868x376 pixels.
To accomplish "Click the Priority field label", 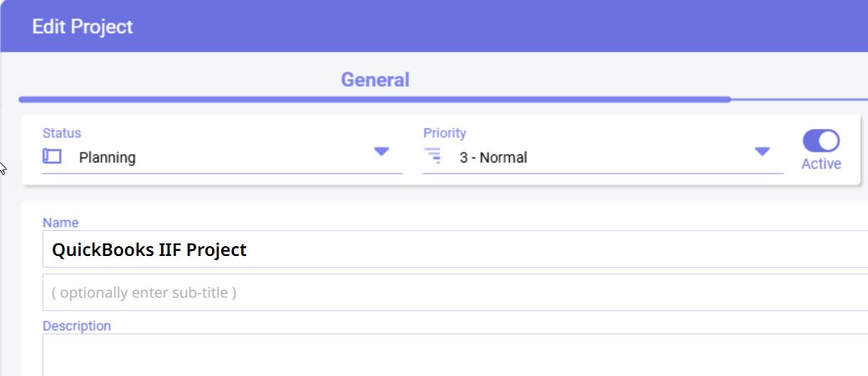I will (x=444, y=133).
